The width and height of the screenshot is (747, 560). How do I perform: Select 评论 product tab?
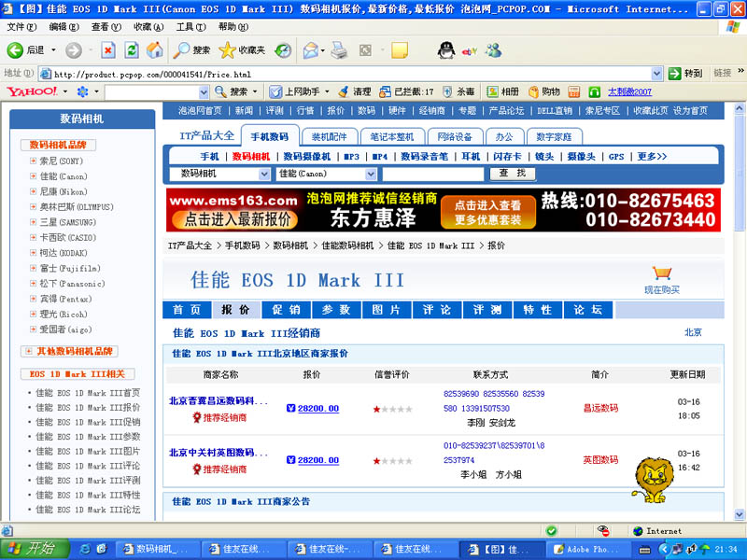point(437,310)
